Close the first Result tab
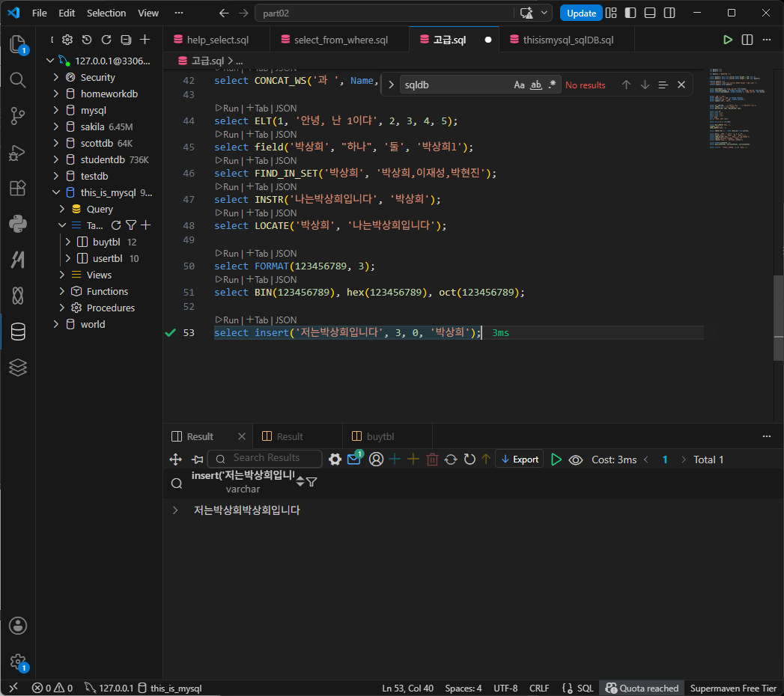This screenshot has width=784, height=696. (242, 437)
